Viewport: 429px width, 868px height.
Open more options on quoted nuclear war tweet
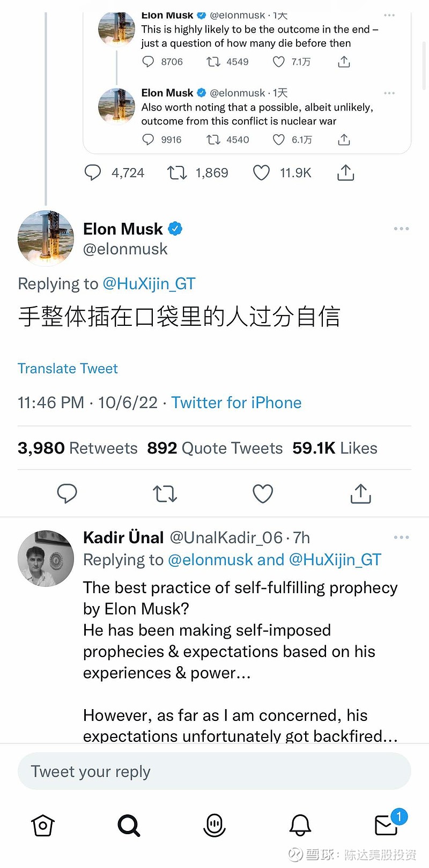click(389, 93)
